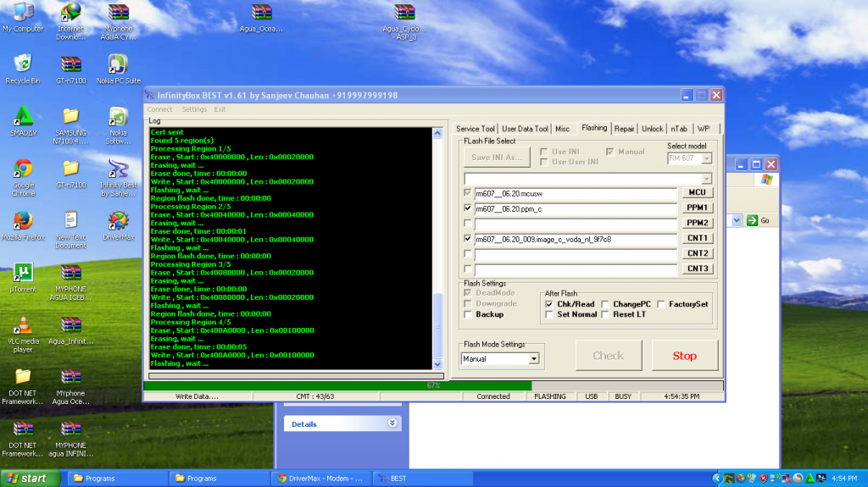
Task: Open Myphone AGUA CY archive icon
Action: click(119, 20)
